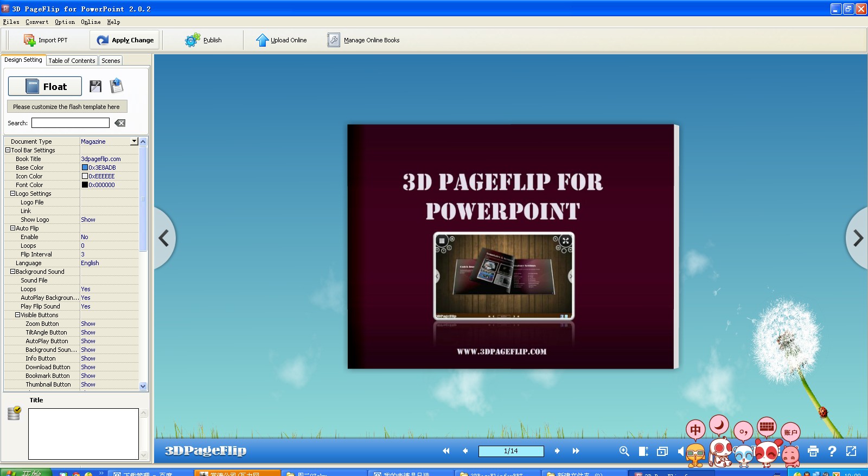Click the Float template button
This screenshot has width=868, height=476.
click(45, 86)
